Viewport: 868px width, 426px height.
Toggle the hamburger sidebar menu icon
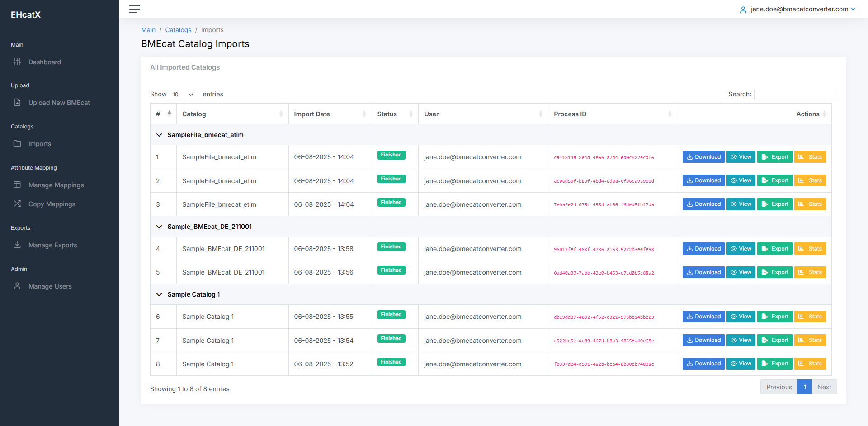[135, 9]
